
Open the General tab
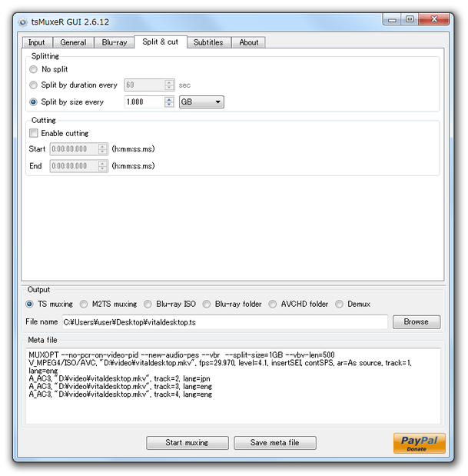click(x=73, y=42)
